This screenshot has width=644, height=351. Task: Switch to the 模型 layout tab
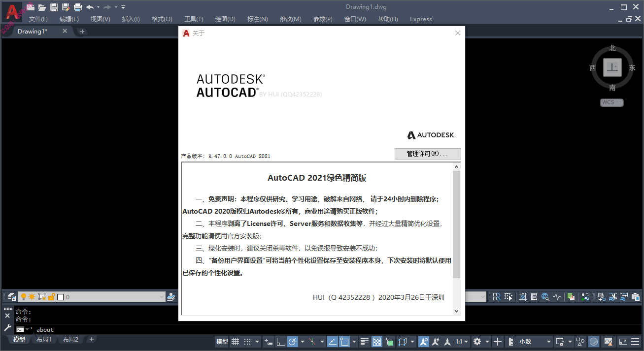click(19, 340)
